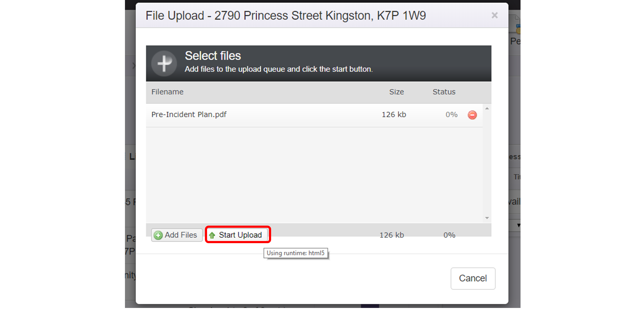The image size is (644, 321).
Task: Click the Size column header
Action: click(x=396, y=92)
